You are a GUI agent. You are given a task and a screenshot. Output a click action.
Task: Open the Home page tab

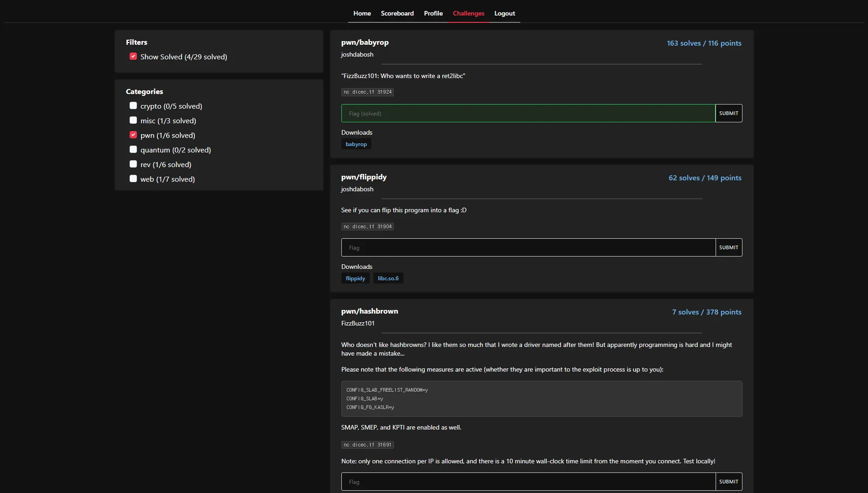362,13
